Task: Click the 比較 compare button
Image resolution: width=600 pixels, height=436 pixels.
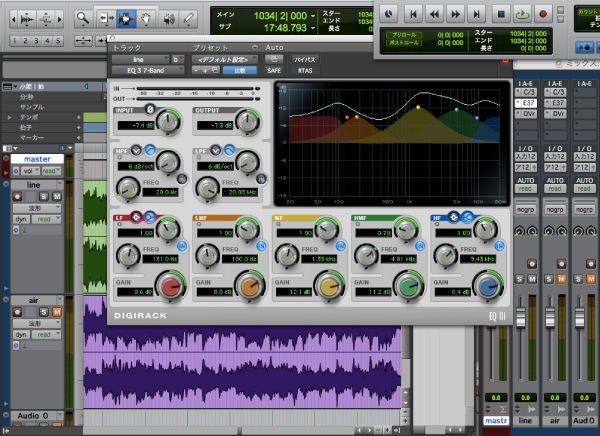Action: pos(240,70)
